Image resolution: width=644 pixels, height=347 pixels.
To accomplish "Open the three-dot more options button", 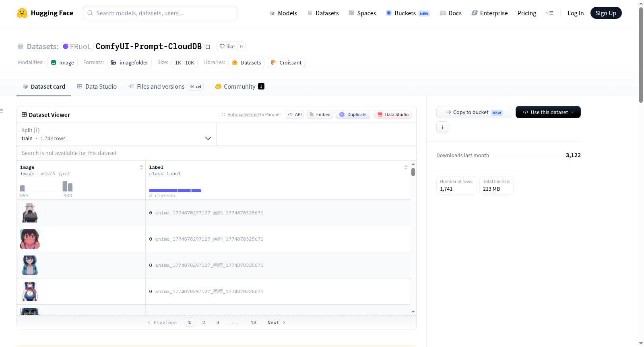I will point(442,127).
